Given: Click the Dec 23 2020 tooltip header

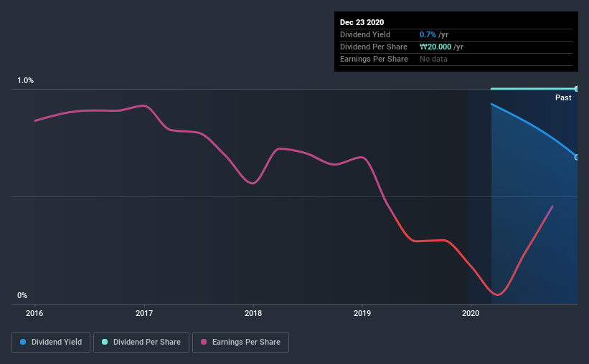Looking at the screenshot, I should click(362, 22).
